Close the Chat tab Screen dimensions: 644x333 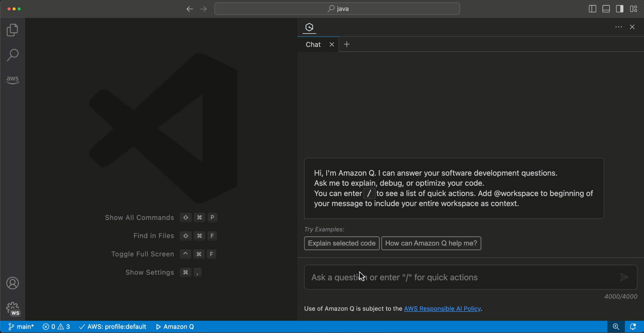point(332,45)
